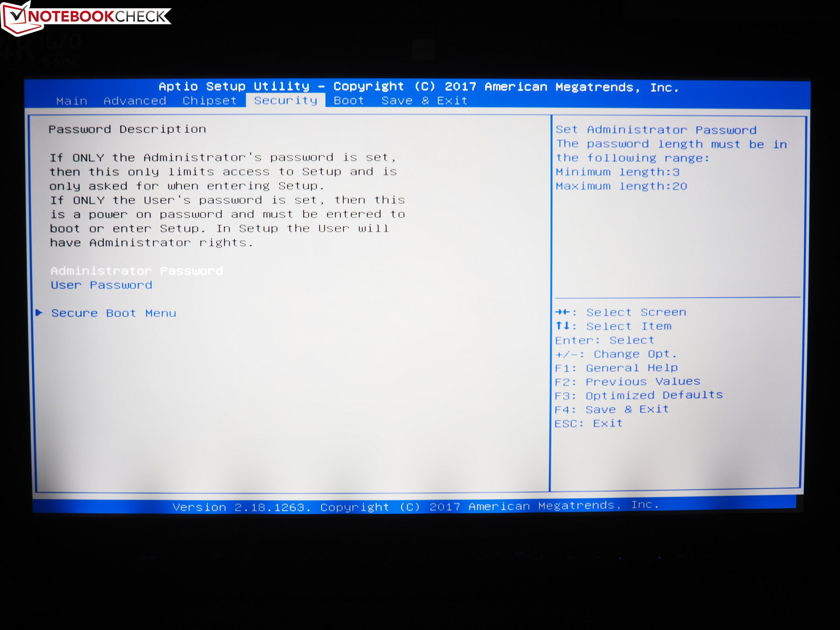Screen dimensions: 840x630
Task: Click the '+/-: Change Opt.' hint
Action: (x=616, y=354)
